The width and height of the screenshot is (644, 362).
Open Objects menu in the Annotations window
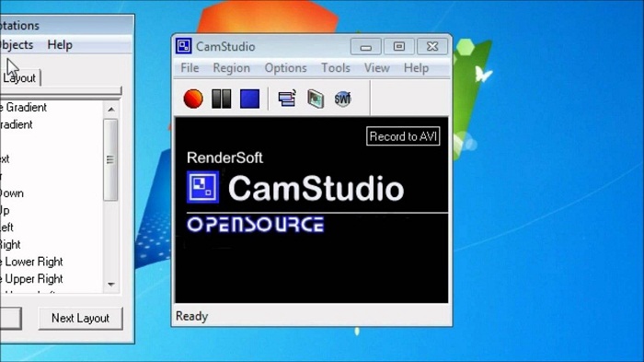(x=17, y=44)
